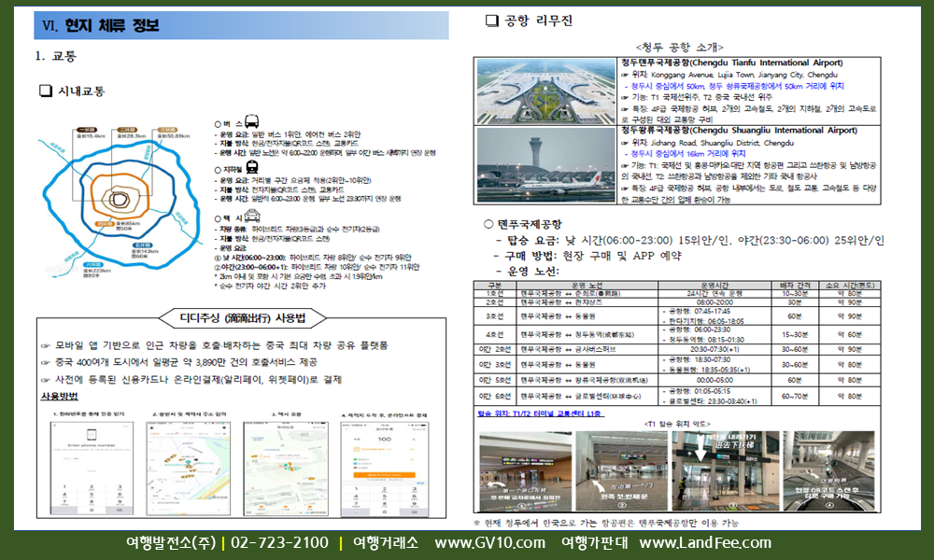
Task: Click the circle bullet before 톈푸국제공항 heading
Action: tap(488, 224)
